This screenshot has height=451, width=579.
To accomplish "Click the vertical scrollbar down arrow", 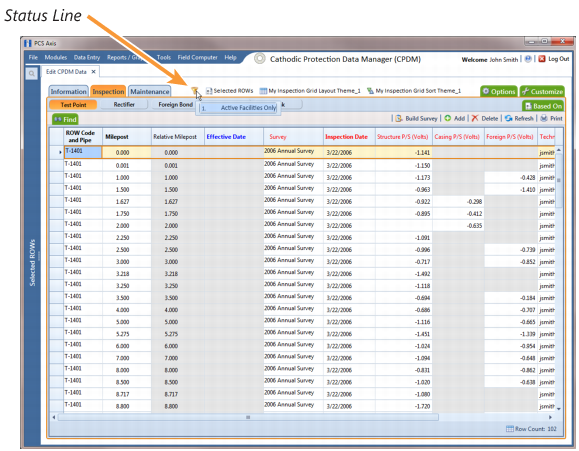I will point(559,409).
